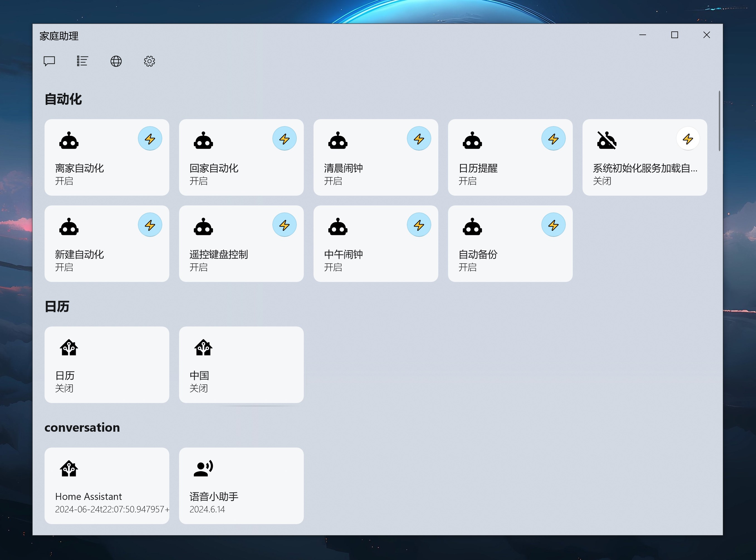
Task: Click the crossed-out robot icon on 系统初始化 card
Action: pyautogui.click(x=607, y=141)
